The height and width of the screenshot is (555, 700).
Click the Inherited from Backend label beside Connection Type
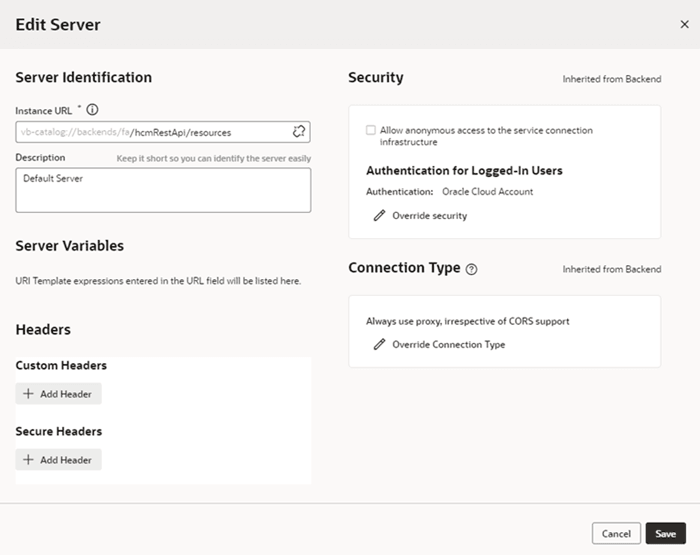[x=611, y=269]
